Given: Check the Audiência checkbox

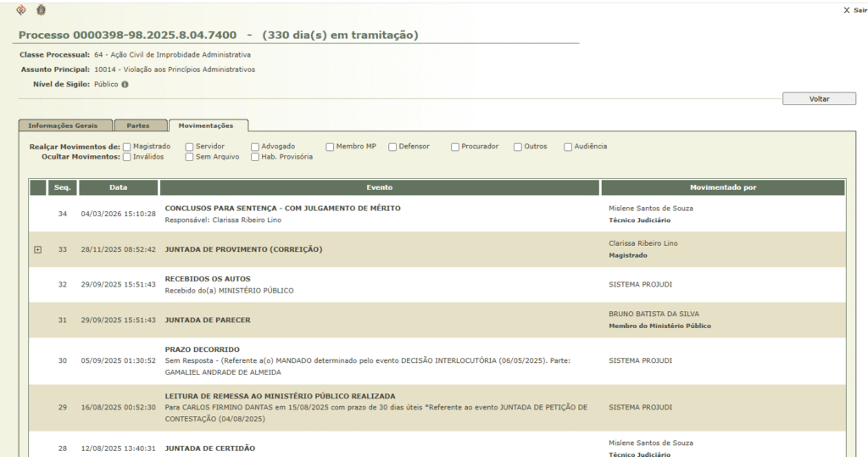Looking at the screenshot, I should tap(568, 147).
